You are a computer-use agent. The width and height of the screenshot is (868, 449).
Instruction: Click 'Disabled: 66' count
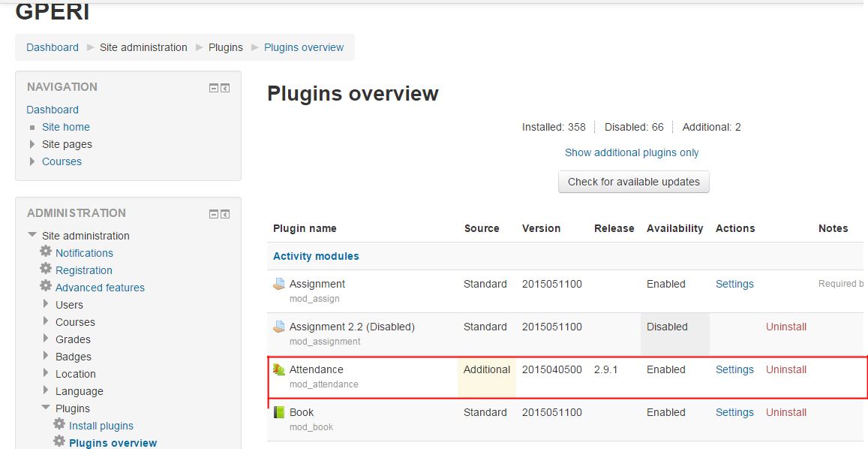click(634, 127)
